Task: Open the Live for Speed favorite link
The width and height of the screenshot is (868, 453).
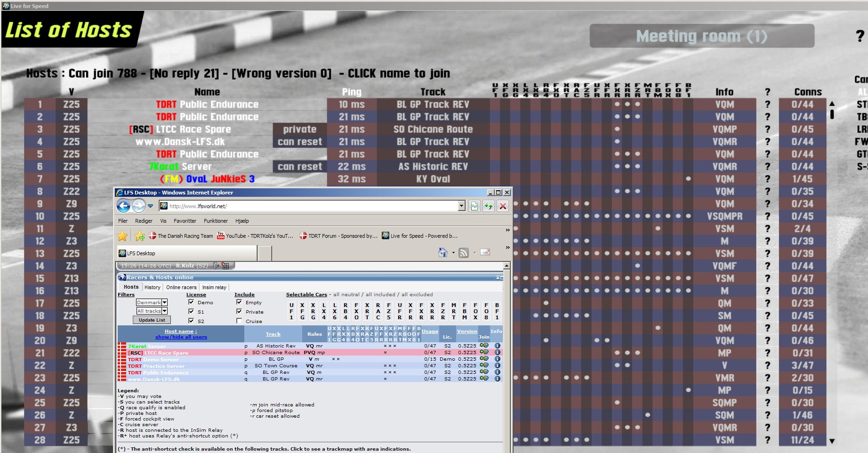Action: click(x=419, y=236)
